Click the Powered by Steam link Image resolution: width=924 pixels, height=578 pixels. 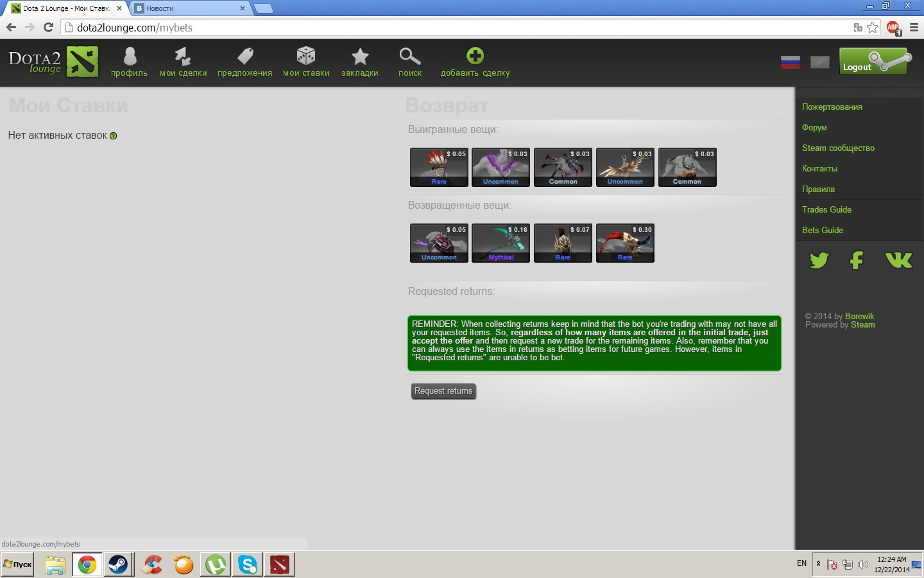862,324
